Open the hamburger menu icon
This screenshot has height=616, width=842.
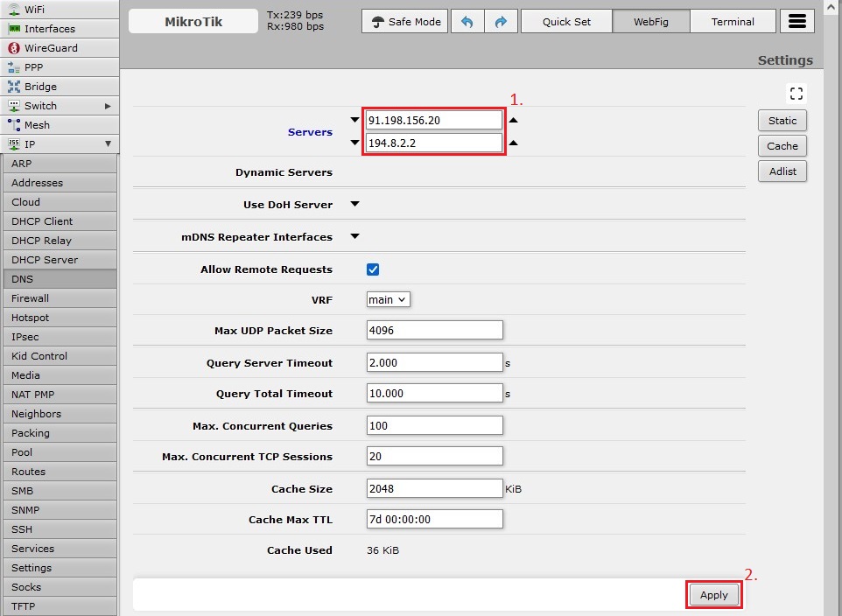click(x=796, y=22)
